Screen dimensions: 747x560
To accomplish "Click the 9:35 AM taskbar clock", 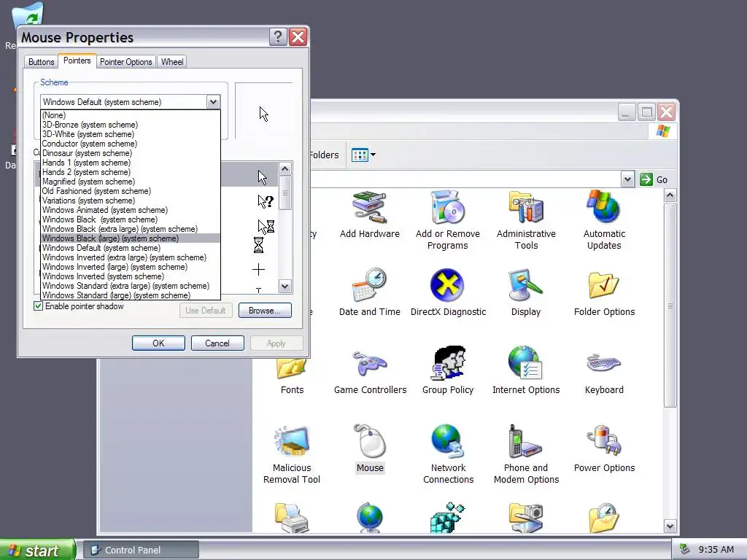I will point(716,550).
